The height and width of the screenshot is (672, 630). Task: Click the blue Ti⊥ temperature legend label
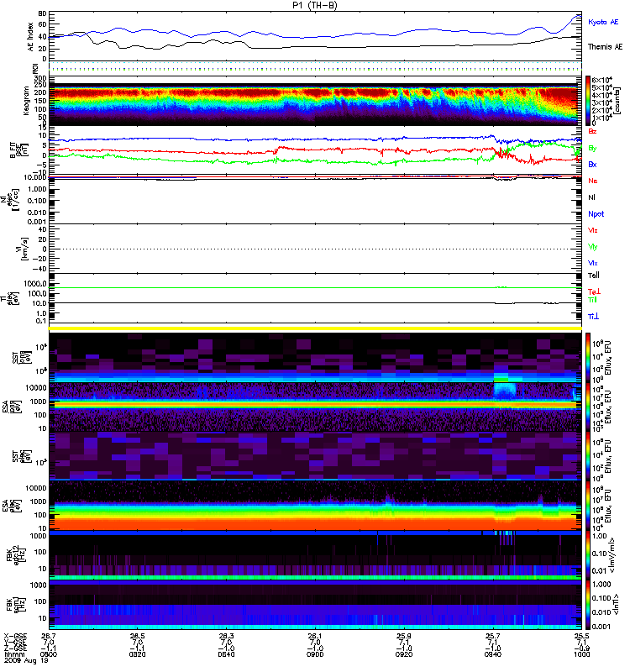click(x=593, y=317)
